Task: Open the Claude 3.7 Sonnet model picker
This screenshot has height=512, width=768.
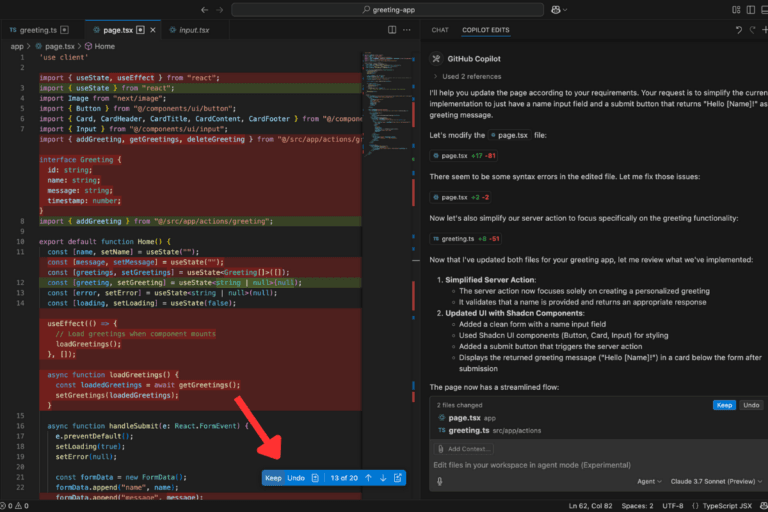Action: tap(712, 482)
